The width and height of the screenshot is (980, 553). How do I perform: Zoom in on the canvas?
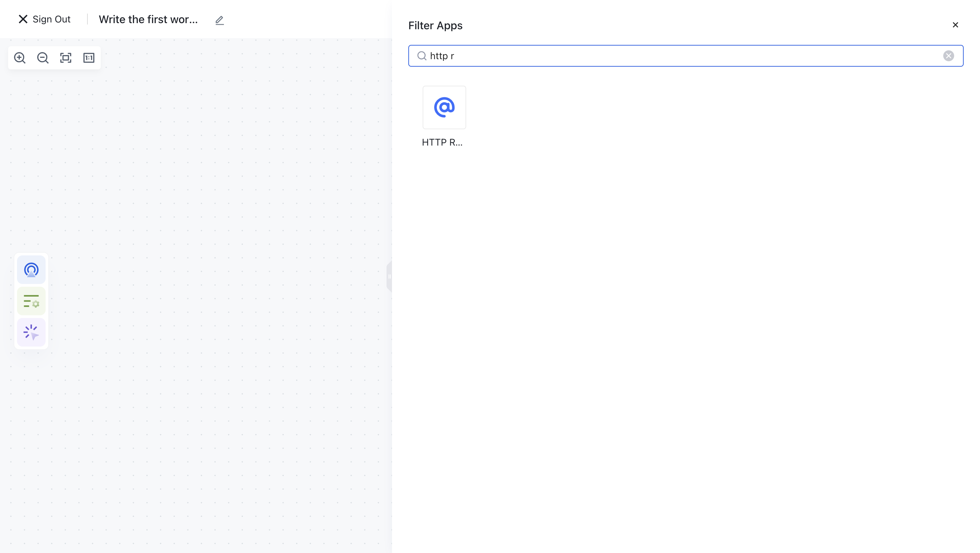coord(20,58)
